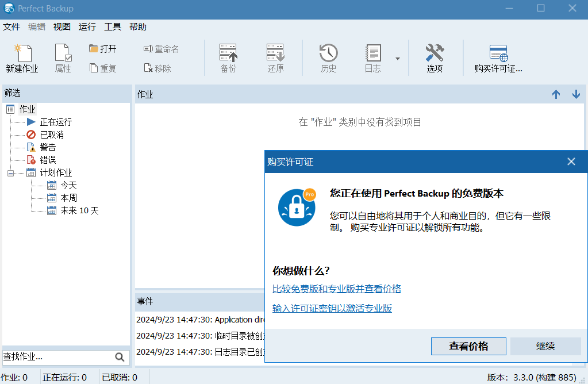Open the 工具 menu

point(113,27)
